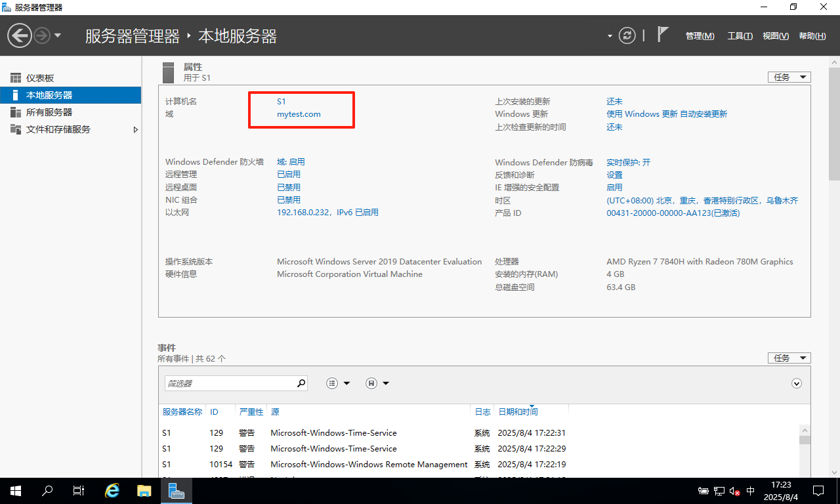The height and width of the screenshot is (504, 840).
Task: Sort events by 严重性 column
Action: 251,412
